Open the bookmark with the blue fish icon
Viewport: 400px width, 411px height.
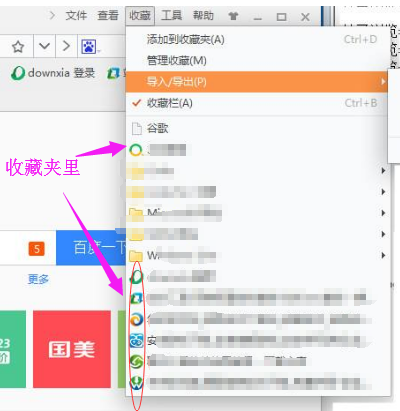point(257,341)
